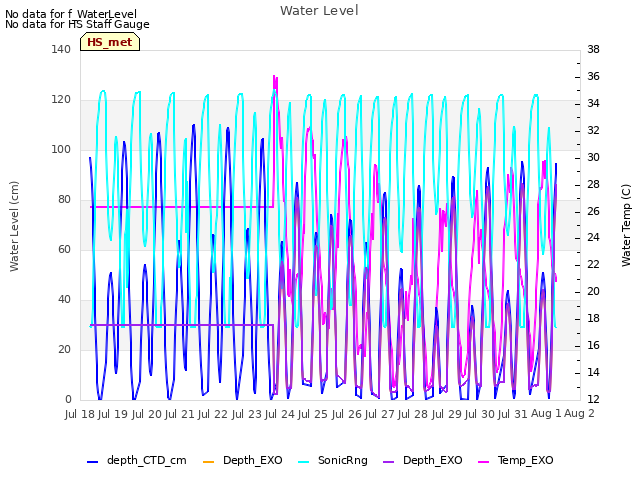Select the SonicRng legend label

pos(343,460)
